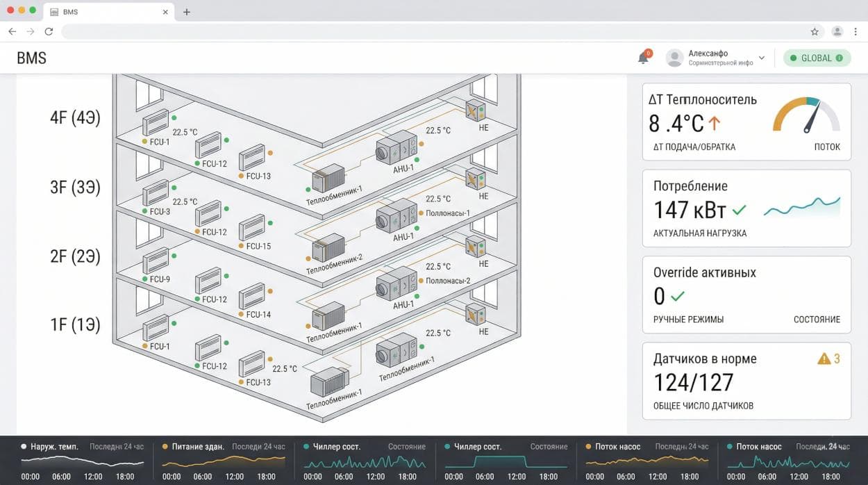The image size is (868, 485).
Task: Open the Override активных card
Action: [746, 295]
